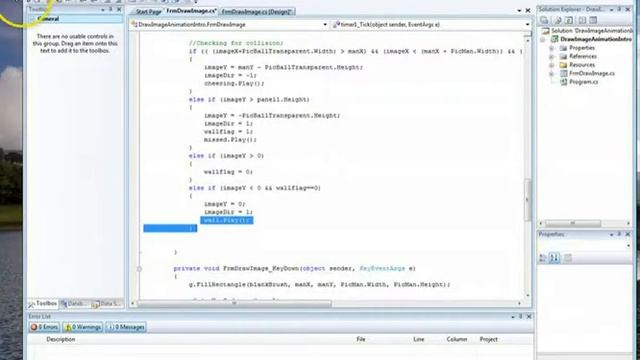Click the Line column header in Error List
Screen dimensions: 640x360
(419, 339)
